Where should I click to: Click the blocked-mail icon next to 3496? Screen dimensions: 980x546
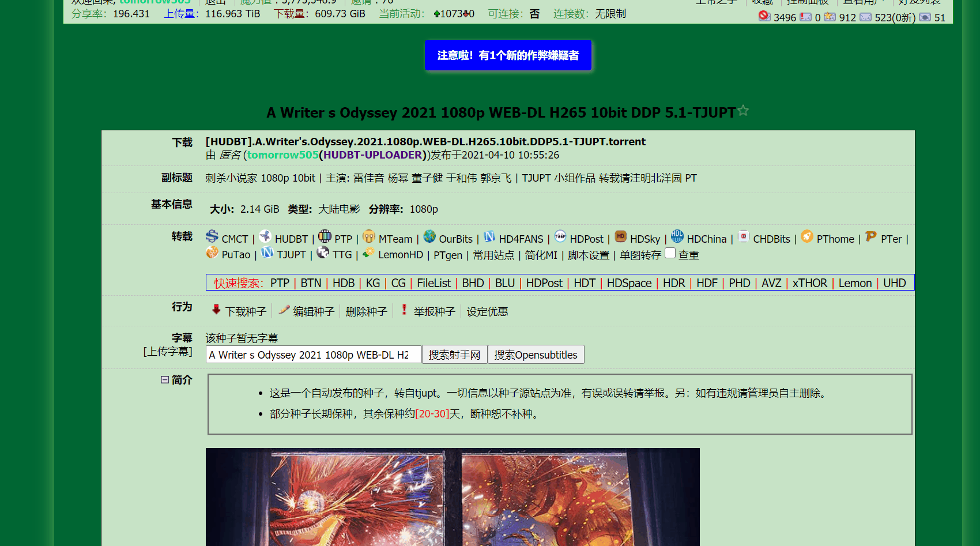(x=764, y=16)
